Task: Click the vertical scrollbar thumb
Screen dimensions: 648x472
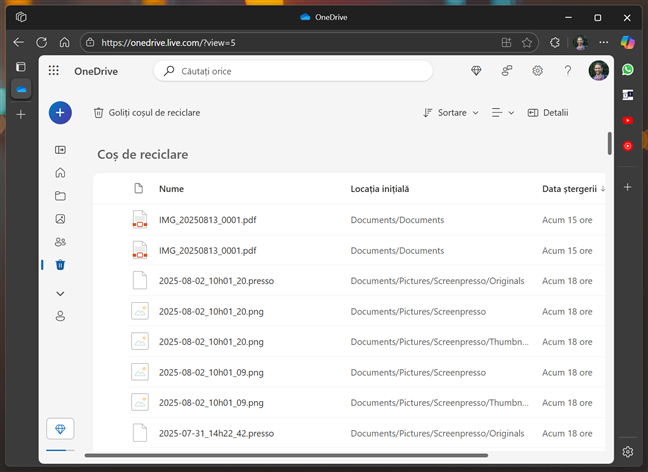Action: point(610,143)
